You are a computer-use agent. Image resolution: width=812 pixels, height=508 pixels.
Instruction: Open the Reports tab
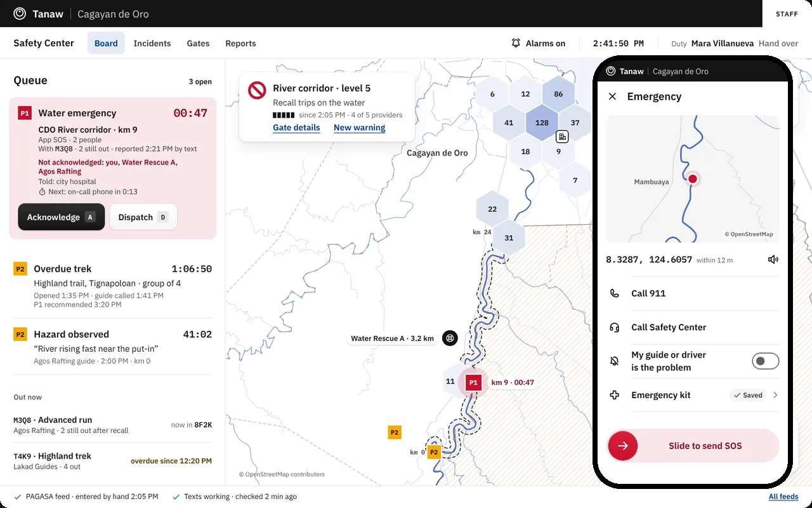click(x=240, y=43)
